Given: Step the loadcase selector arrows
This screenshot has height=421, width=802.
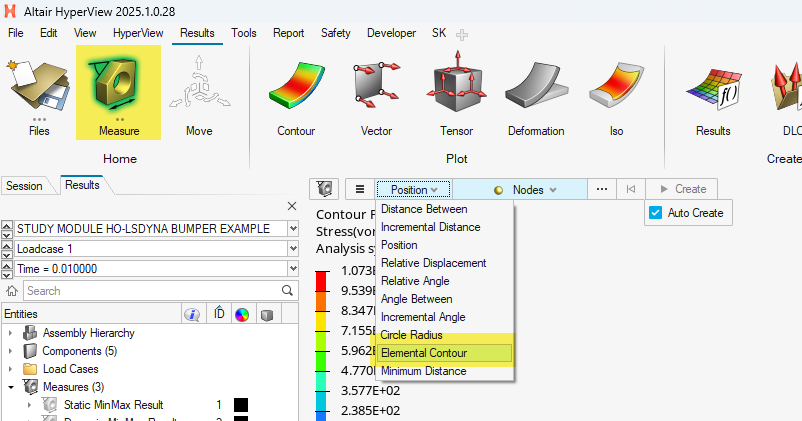Looking at the screenshot, I should 7,249.
